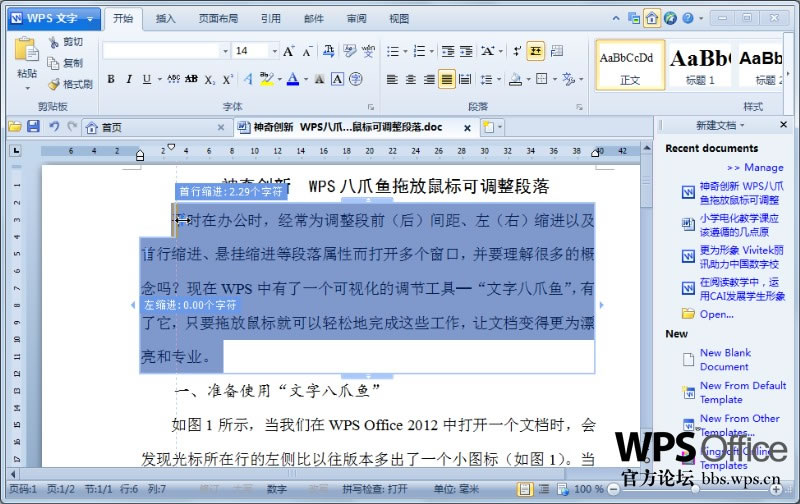Open the numbered list dropdown arrow
Viewport: 800px width, 504px height.
(x=431, y=52)
